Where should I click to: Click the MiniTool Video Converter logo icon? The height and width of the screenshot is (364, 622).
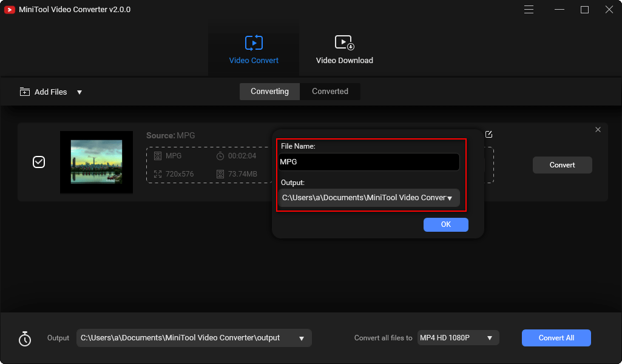click(9, 9)
